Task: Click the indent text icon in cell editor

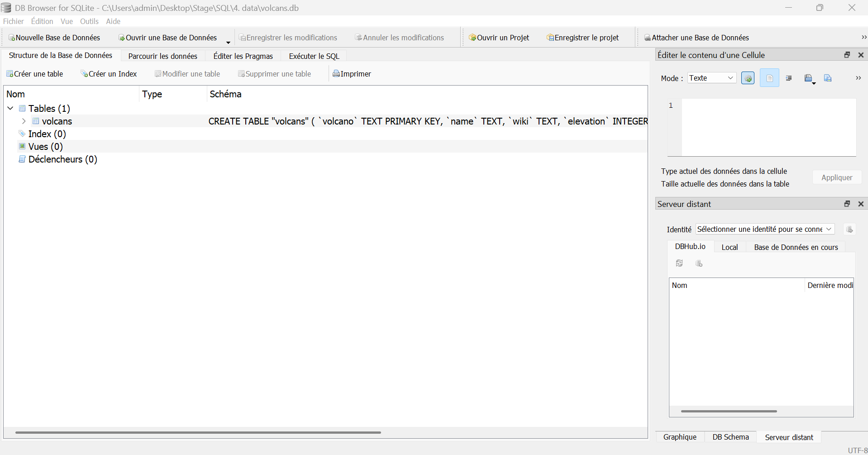Action: 789,78
